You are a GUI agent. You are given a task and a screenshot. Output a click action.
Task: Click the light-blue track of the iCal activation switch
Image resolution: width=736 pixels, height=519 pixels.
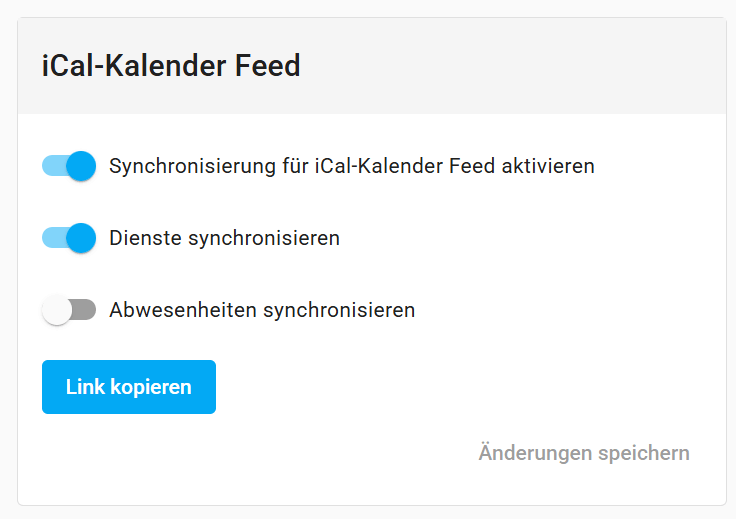(x=51, y=166)
